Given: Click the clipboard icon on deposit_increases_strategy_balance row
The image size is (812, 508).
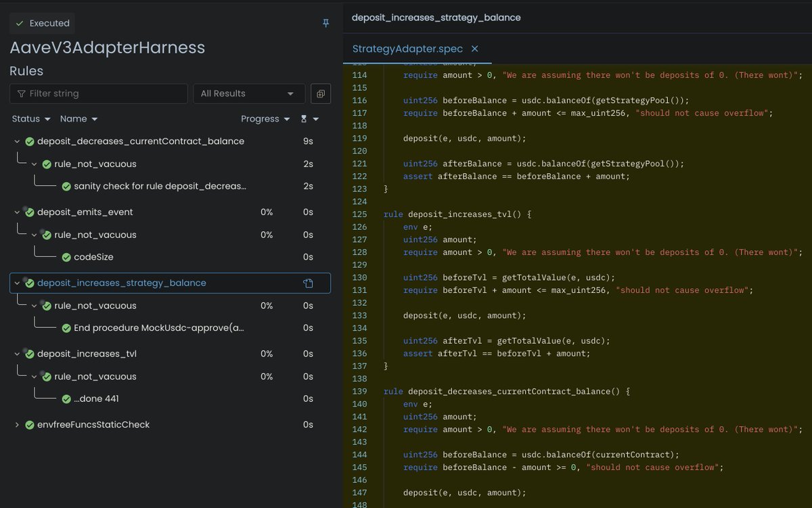Looking at the screenshot, I should 308,283.
